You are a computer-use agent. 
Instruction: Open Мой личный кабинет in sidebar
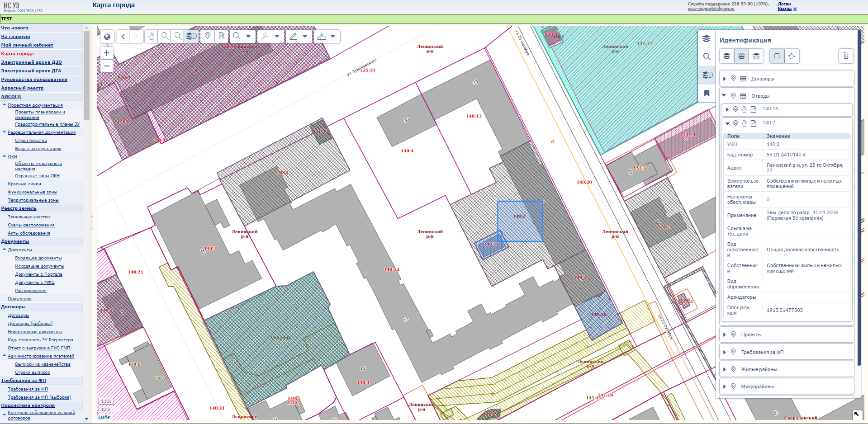pyautogui.click(x=27, y=45)
